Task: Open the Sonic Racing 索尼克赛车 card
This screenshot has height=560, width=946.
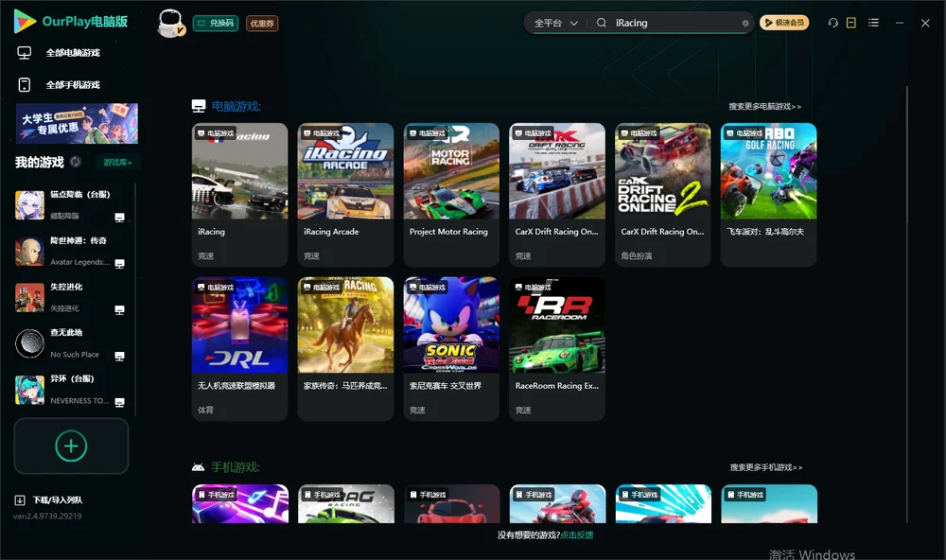Action: tap(451, 348)
